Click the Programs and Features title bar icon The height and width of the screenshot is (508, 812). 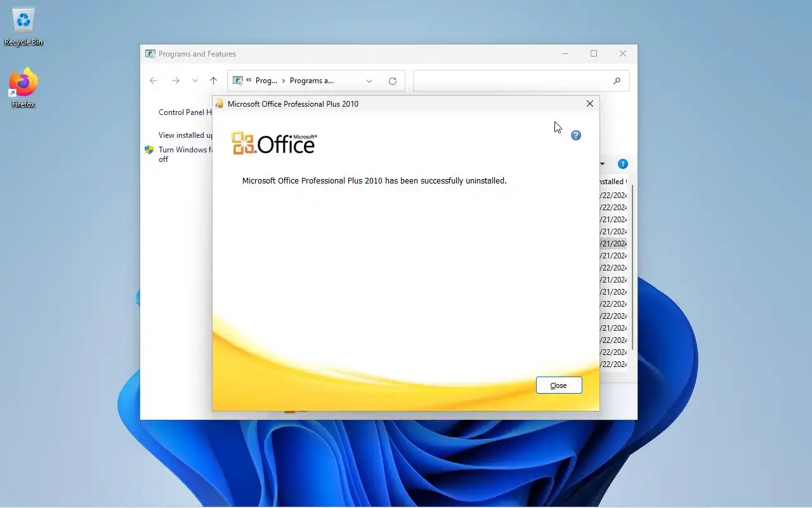[150, 54]
